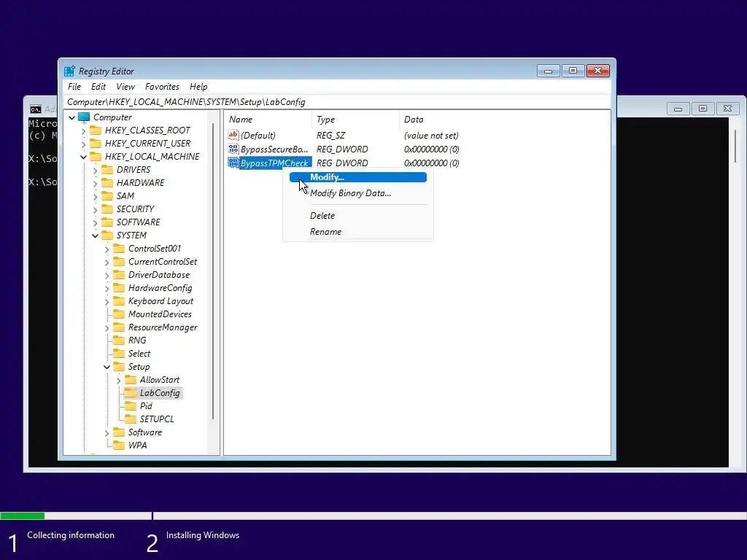Click the ControlSet001 folder icon
Viewport: 747px width, 560px height.
tap(119, 249)
